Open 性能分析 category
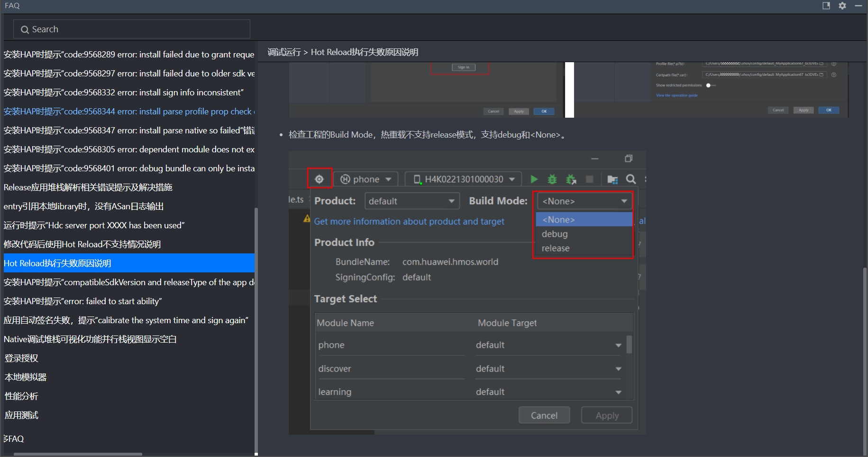Screen dimensions: 868x457 point(21,396)
